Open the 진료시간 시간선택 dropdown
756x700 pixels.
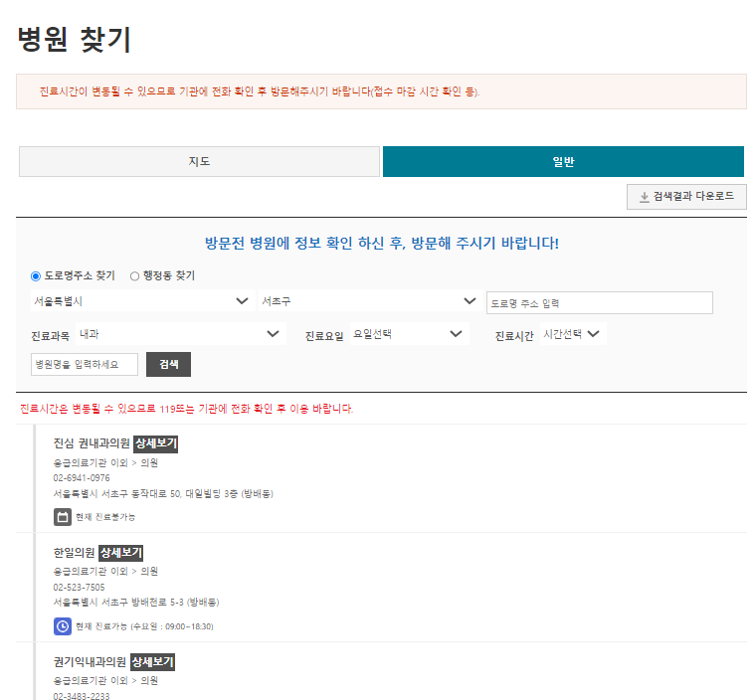point(573,334)
